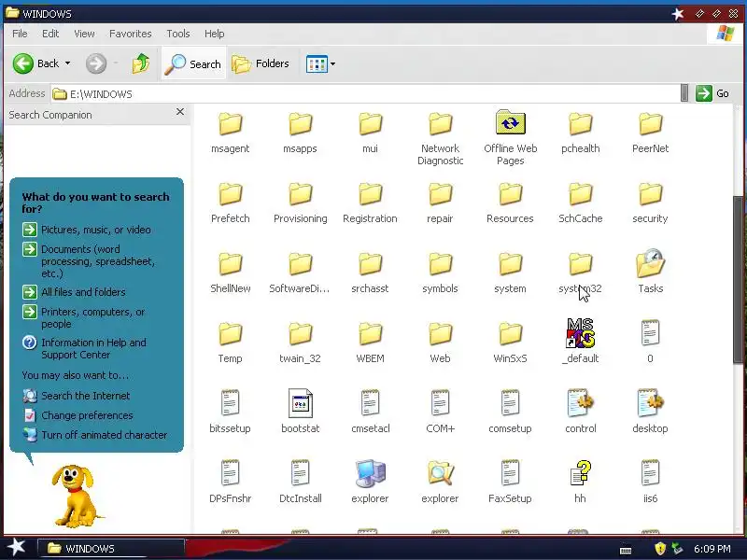Select the hh help file icon
Image resolution: width=747 pixels, height=560 pixels.
(x=580, y=473)
